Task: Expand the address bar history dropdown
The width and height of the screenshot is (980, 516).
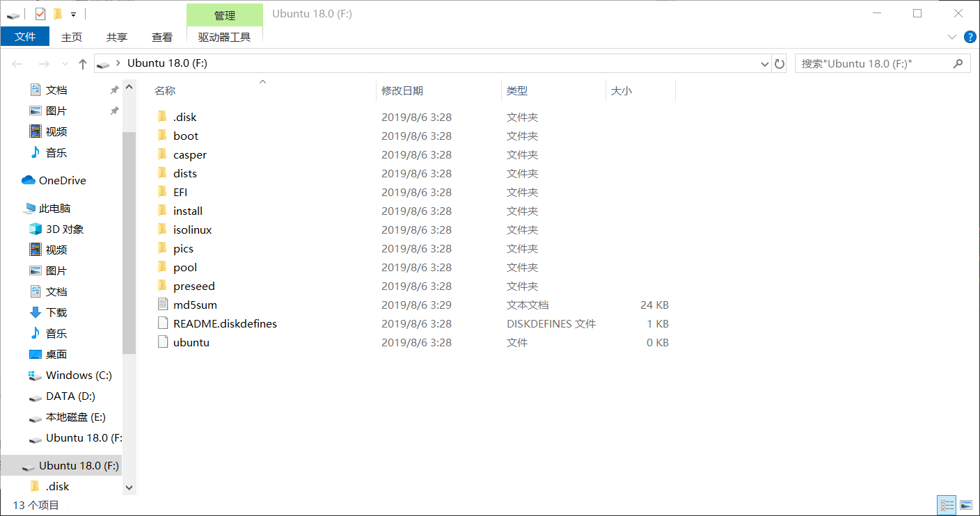Action: pos(766,64)
